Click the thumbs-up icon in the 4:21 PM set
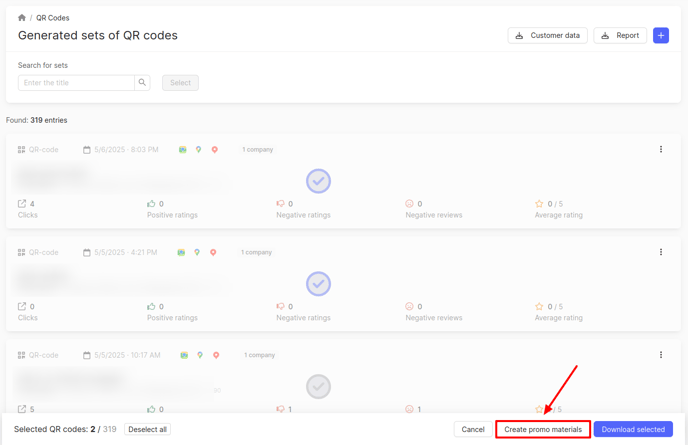The height and width of the screenshot is (445, 688). click(x=151, y=306)
